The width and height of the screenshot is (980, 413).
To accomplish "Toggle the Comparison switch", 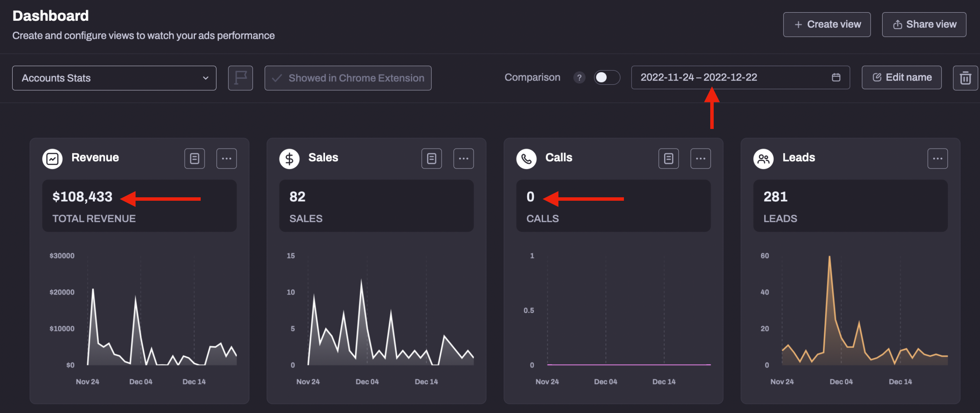I will point(607,78).
